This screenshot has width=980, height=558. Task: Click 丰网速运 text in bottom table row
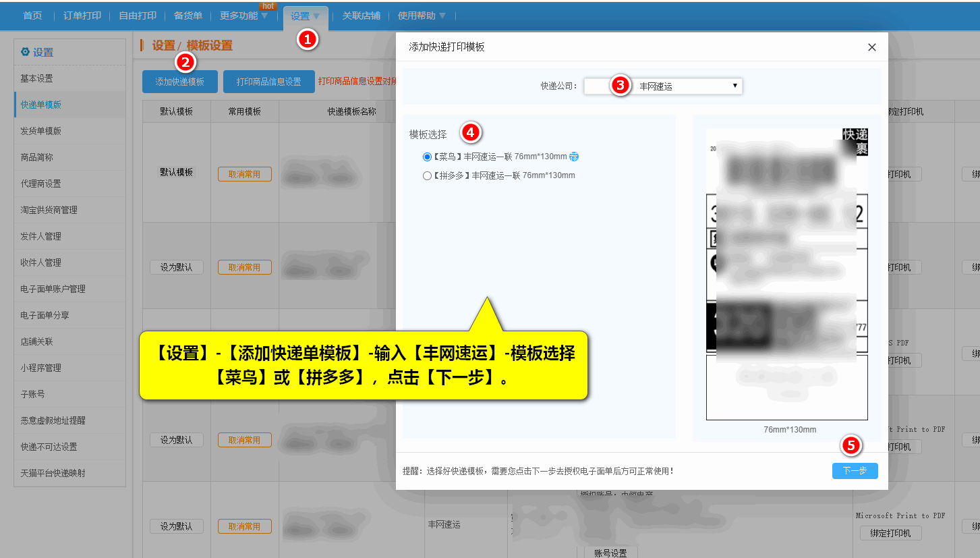(x=444, y=524)
